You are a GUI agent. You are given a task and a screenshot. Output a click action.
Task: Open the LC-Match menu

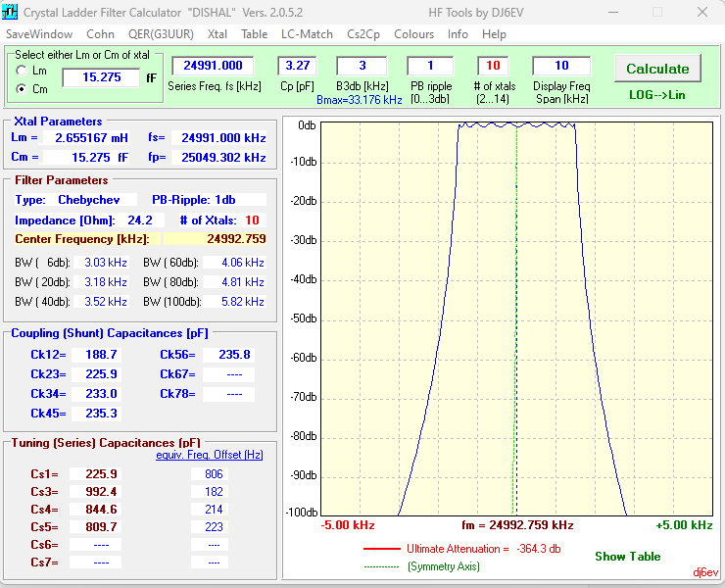[307, 33]
